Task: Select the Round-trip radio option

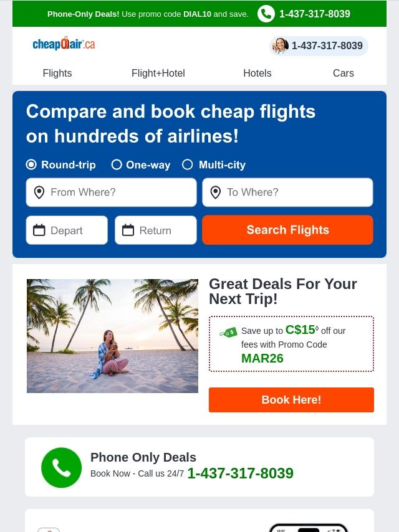Action: pos(31,164)
